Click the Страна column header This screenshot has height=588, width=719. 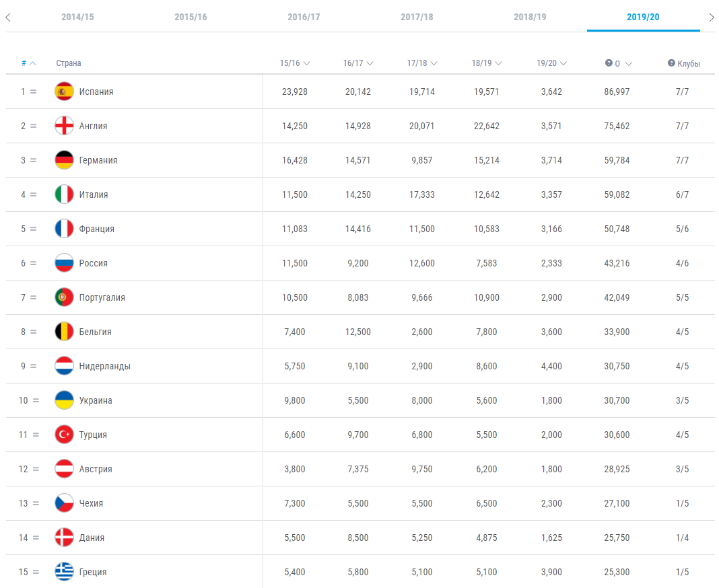(x=68, y=63)
